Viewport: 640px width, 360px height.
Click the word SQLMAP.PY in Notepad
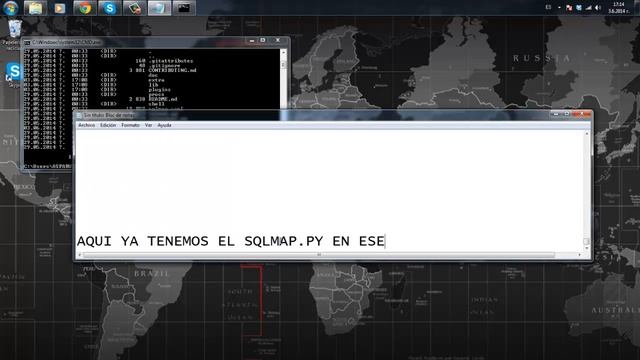(284, 241)
